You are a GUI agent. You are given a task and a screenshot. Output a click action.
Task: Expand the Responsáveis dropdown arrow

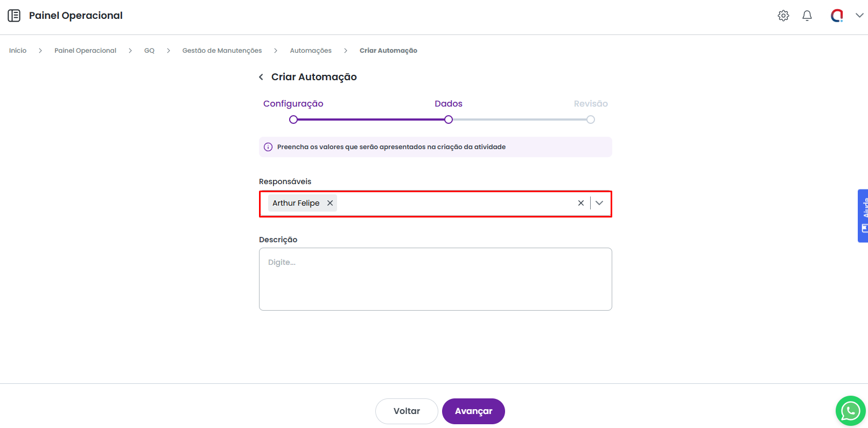tap(599, 203)
